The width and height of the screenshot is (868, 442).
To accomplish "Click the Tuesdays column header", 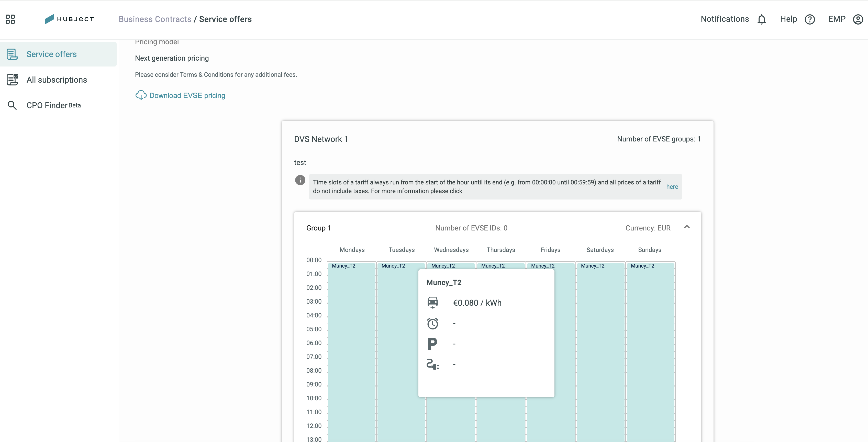I will [x=401, y=250].
